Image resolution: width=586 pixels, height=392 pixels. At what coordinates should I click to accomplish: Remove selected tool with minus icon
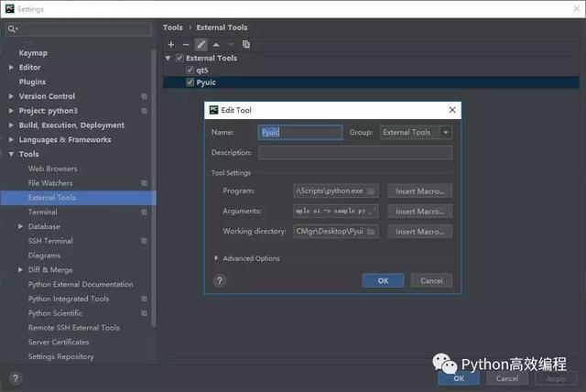(186, 45)
